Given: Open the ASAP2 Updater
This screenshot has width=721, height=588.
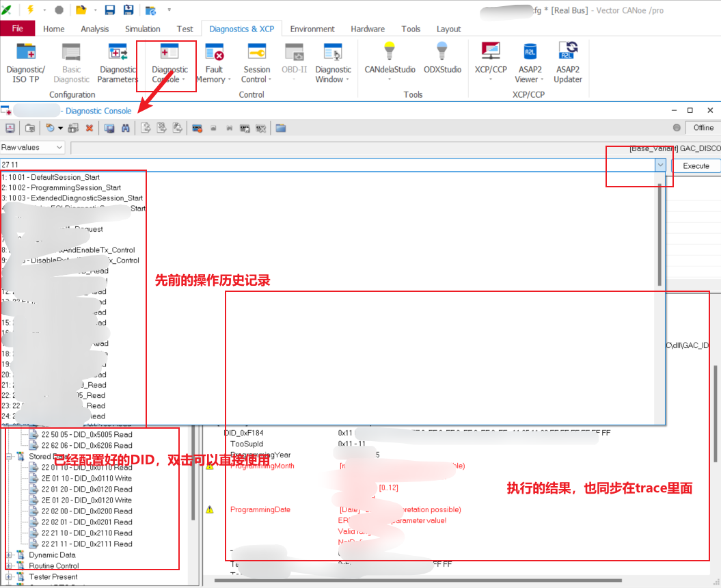Looking at the screenshot, I should point(568,63).
